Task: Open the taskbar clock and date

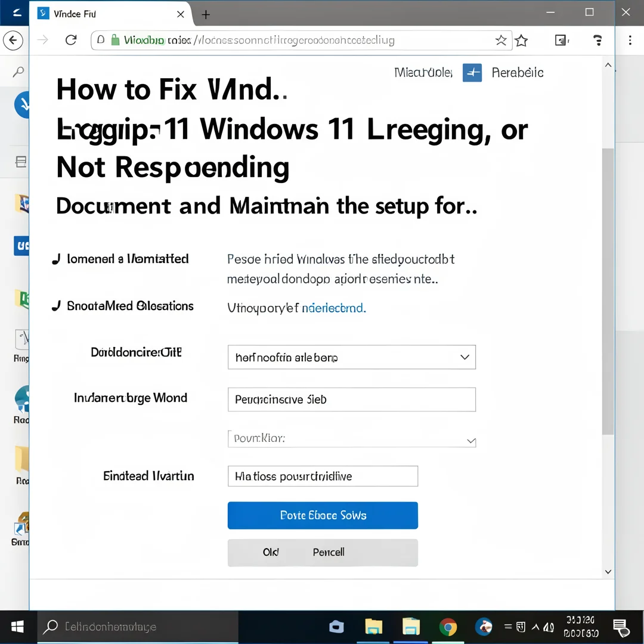Action: pos(581,627)
